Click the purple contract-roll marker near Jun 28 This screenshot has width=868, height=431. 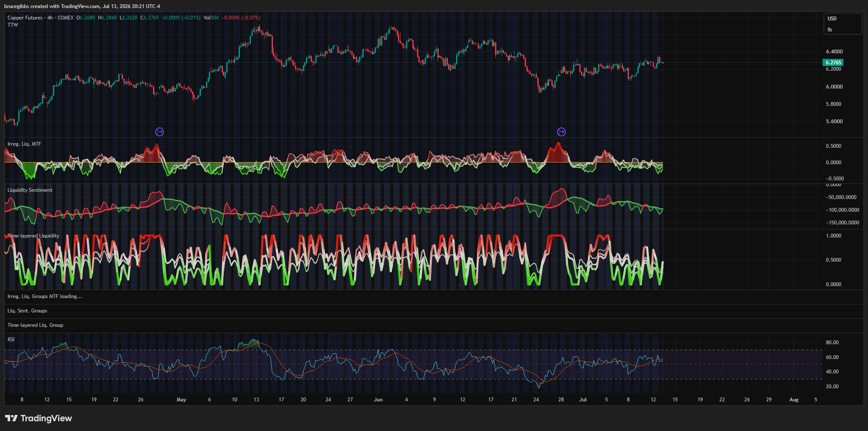561,132
